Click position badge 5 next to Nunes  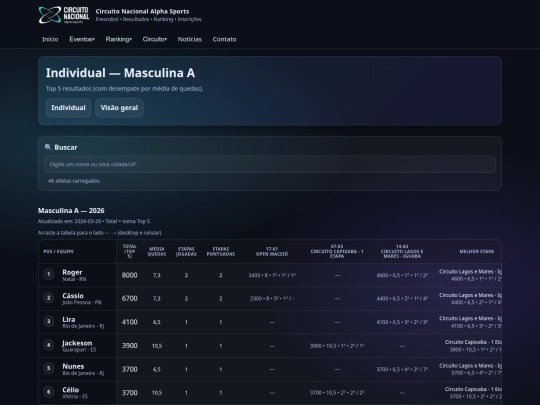49,368
